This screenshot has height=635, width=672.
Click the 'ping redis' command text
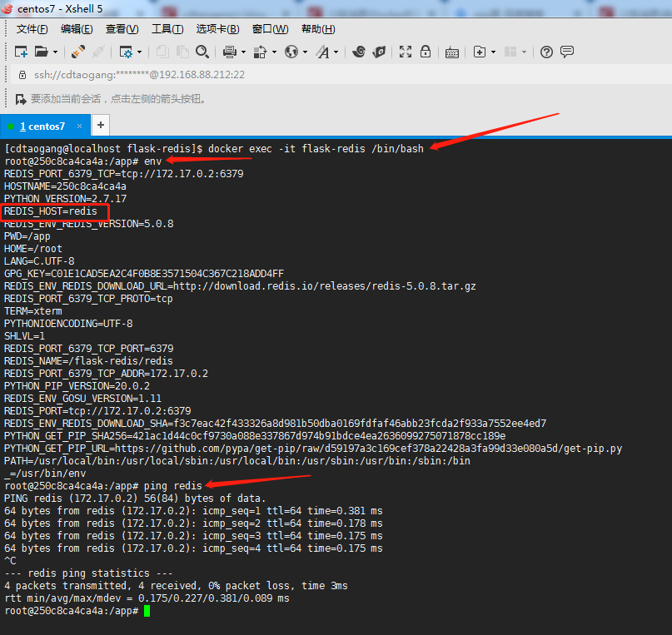pos(172,486)
